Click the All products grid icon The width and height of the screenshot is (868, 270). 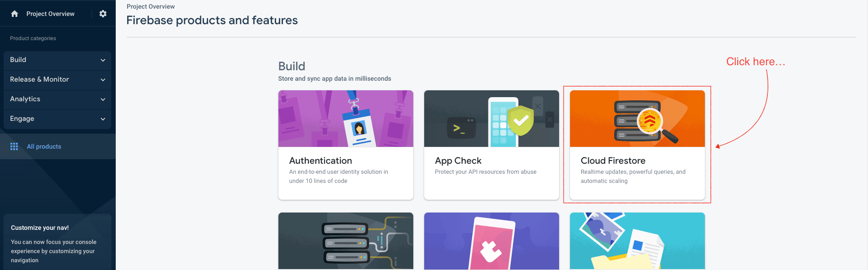[x=14, y=146]
